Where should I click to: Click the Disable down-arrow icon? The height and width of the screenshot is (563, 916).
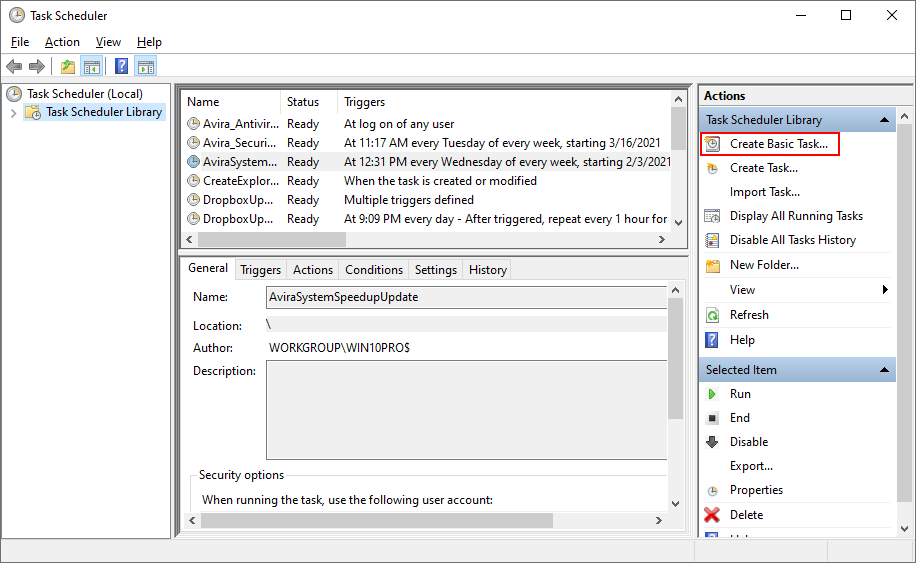click(712, 442)
